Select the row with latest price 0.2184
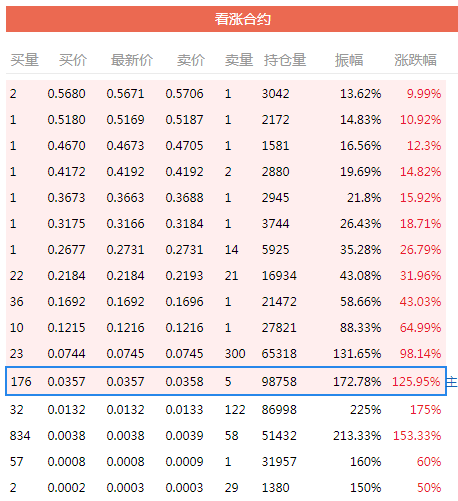This screenshot has height=501, width=458. [x=226, y=276]
